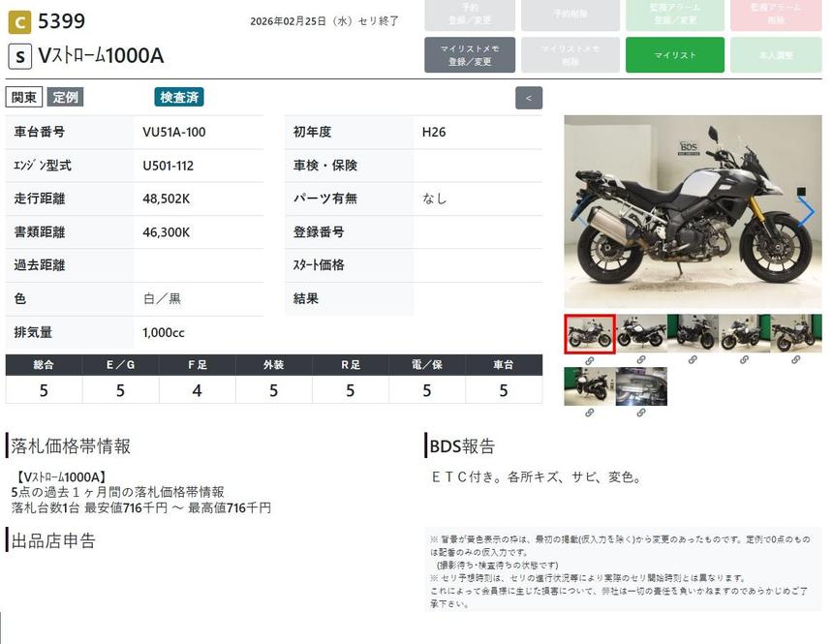Click the 検査済 status badge
The width and height of the screenshot is (833, 644).
point(179,98)
